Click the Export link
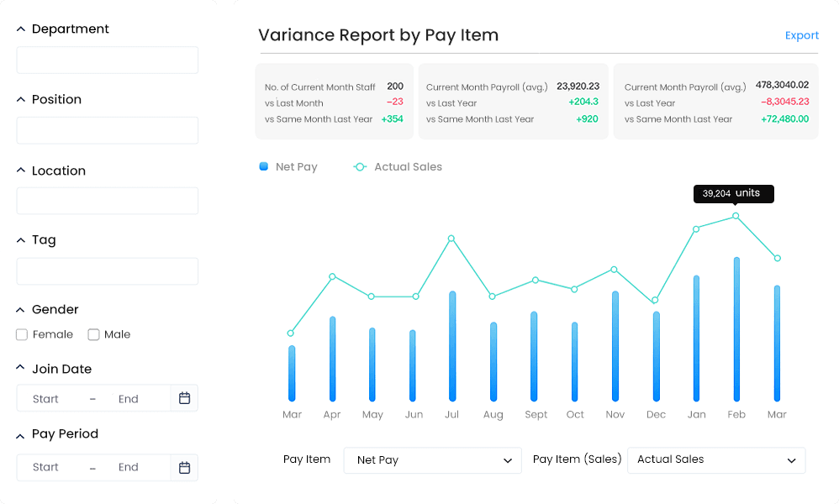 (x=801, y=35)
